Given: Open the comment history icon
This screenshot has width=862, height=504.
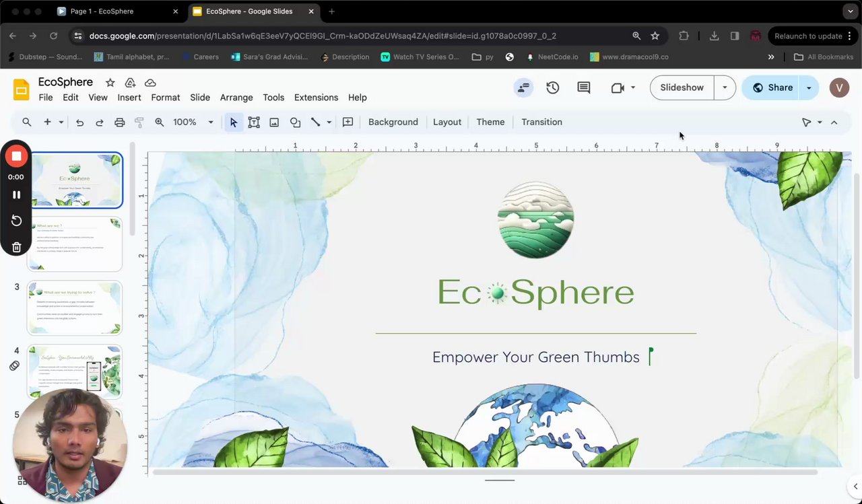Looking at the screenshot, I should pos(584,87).
